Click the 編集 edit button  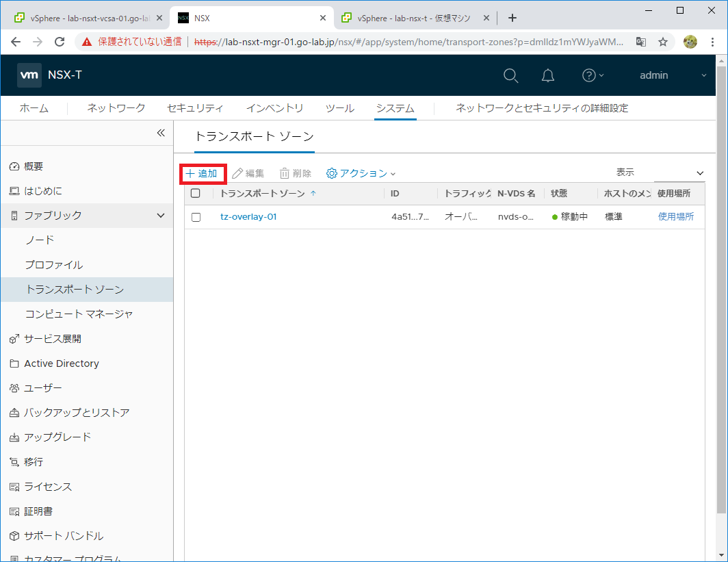248,173
